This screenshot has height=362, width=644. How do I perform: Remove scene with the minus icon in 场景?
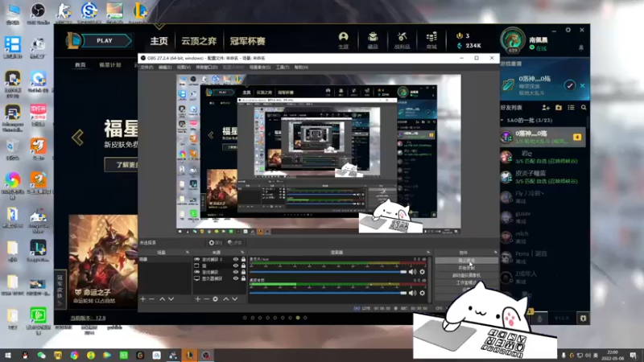click(x=151, y=299)
